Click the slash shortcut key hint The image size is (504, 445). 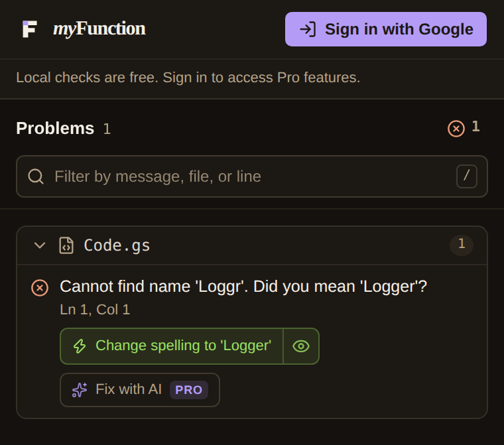[466, 176]
